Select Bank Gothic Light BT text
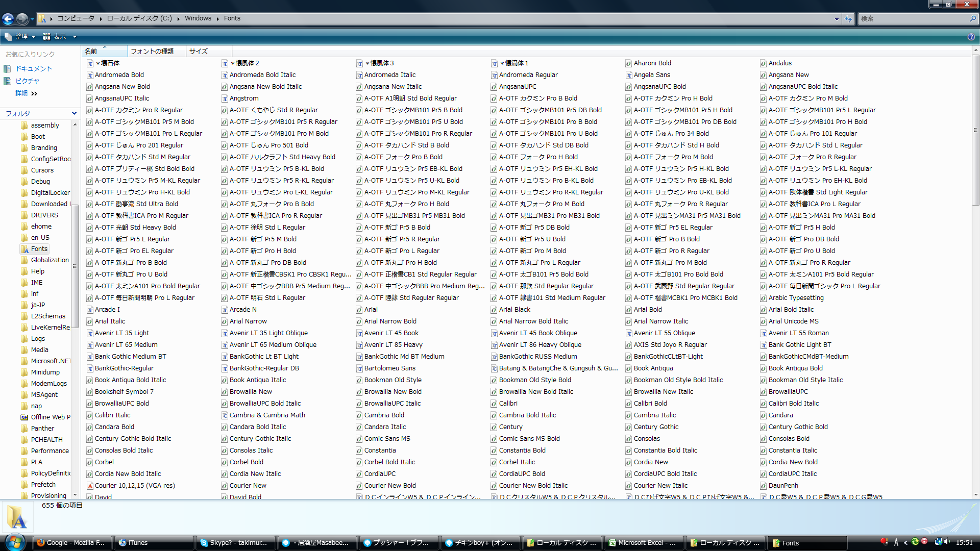 pos(799,345)
